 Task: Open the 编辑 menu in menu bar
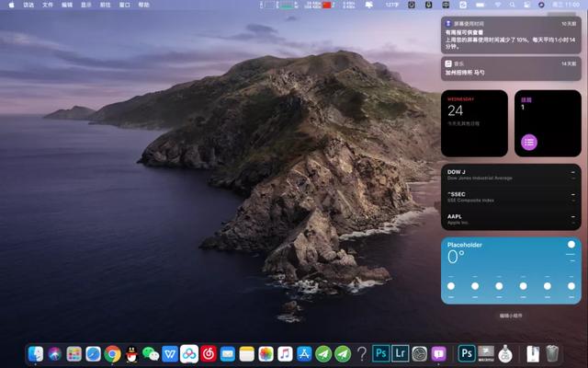click(67, 5)
